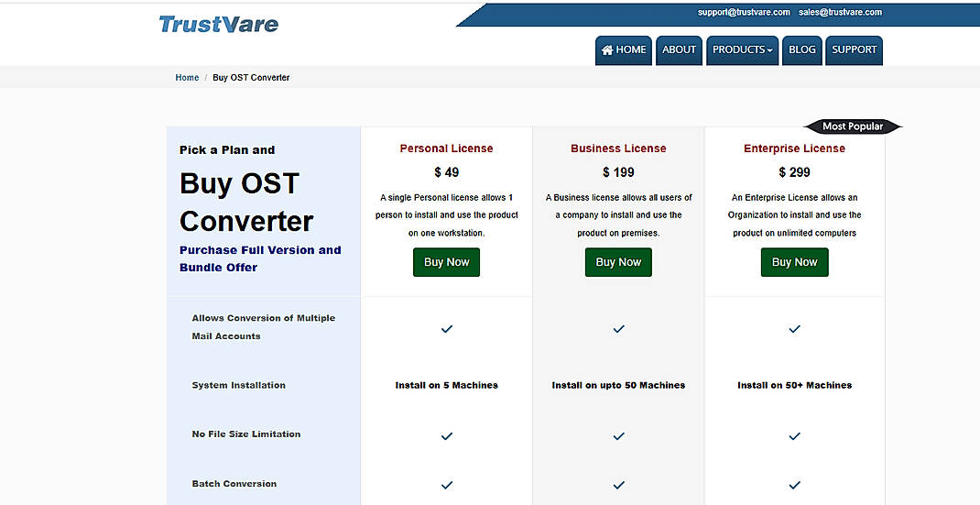Screen dimensions: 980x505
Task: Click the Buy OST Converter breadcrumb text
Action: pyautogui.click(x=251, y=78)
